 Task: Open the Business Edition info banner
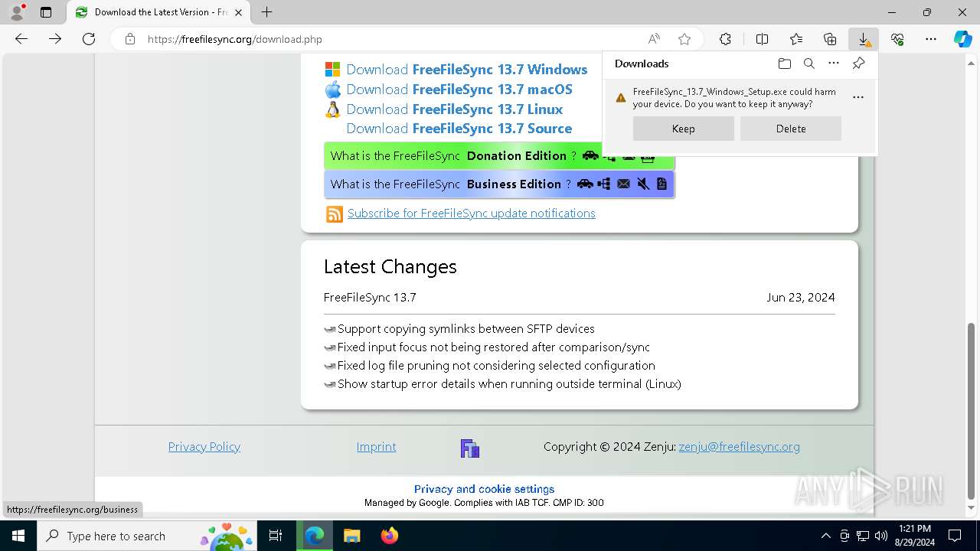click(499, 184)
